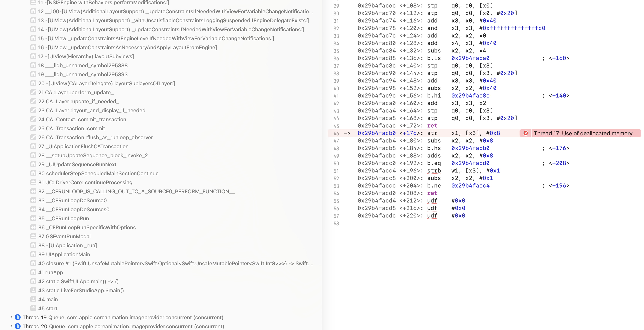Viewport: 644px width, 330px height.
Task: Select frame 39 UIApplicationMain
Action: pos(64,254)
